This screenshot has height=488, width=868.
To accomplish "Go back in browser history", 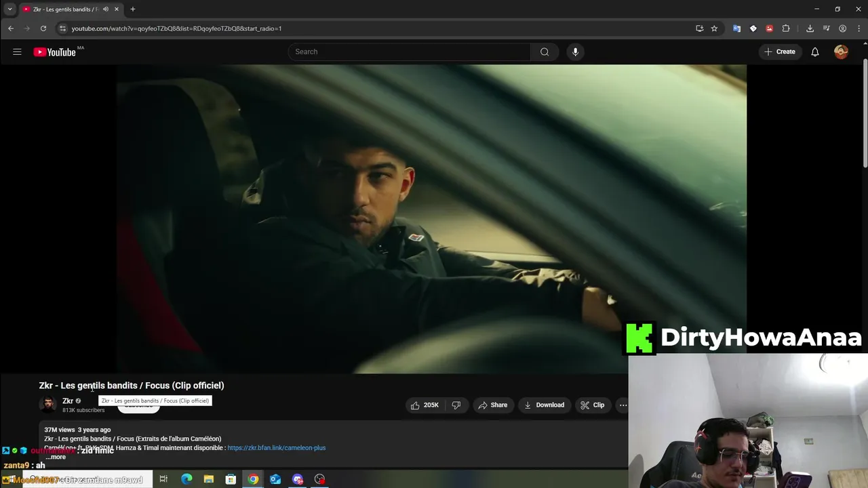I will pos(11,28).
